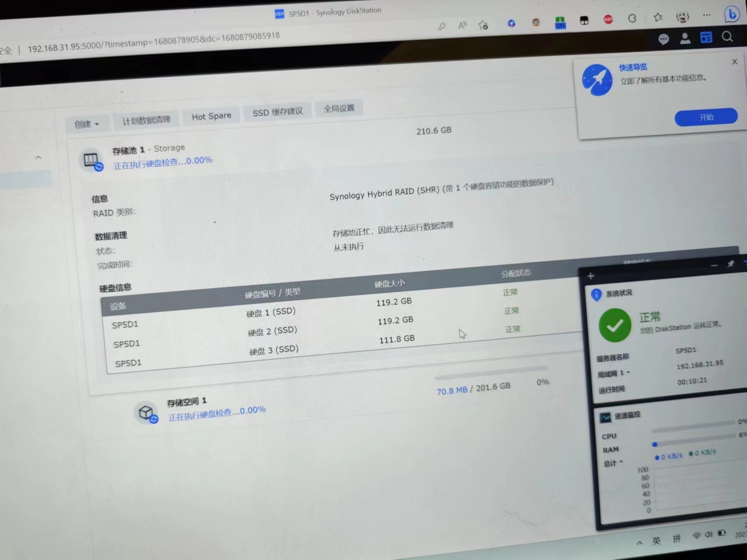Click the CPU usage bar

(x=693, y=427)
